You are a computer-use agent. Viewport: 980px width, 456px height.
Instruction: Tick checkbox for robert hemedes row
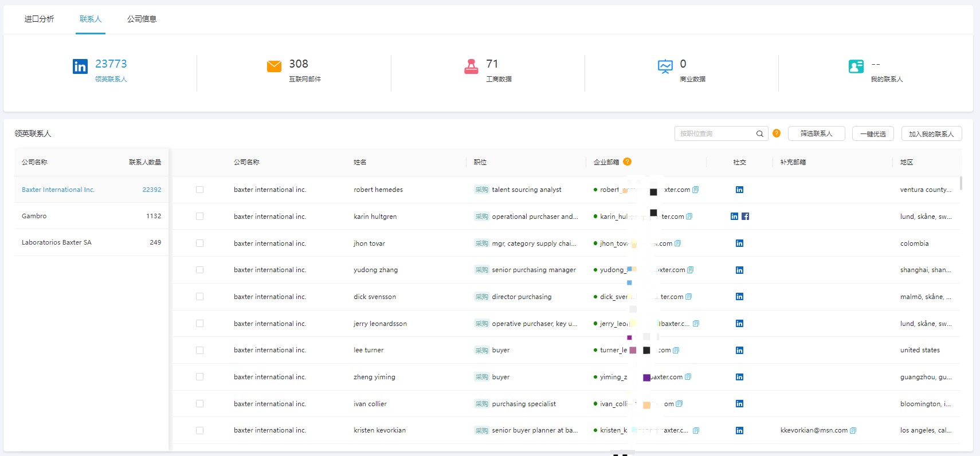(x=199, y=190)
